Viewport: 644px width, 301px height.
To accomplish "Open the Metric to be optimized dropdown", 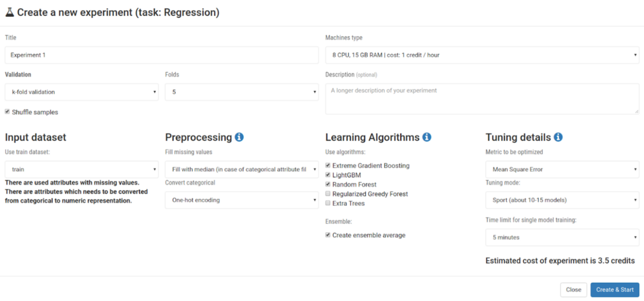I will 562,169.
